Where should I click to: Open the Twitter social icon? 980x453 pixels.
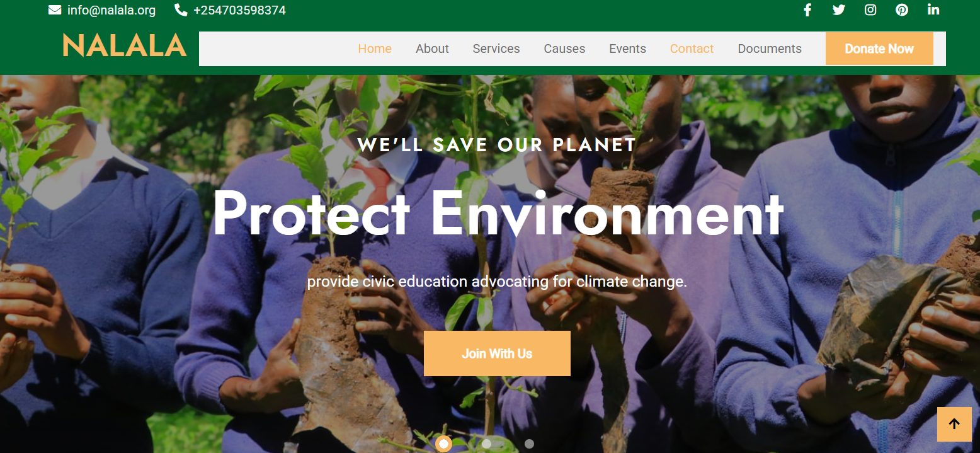point(839,10)
